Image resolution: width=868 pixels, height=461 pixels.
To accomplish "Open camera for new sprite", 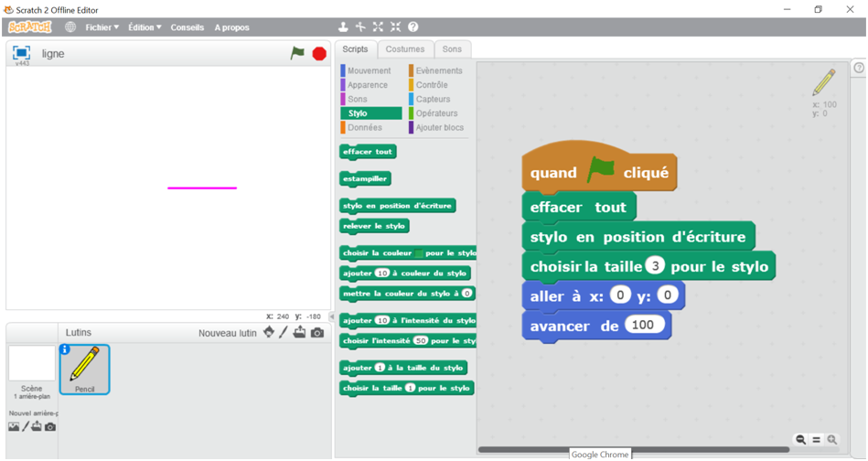I will 317,333.
